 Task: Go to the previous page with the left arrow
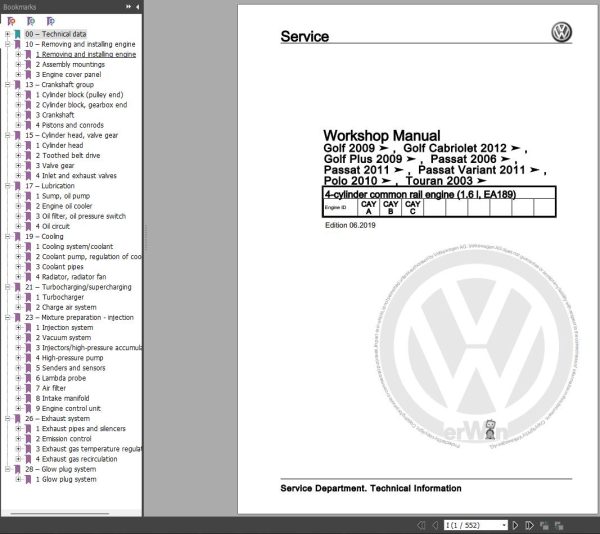pyautogui.click(x=435, y=525)
